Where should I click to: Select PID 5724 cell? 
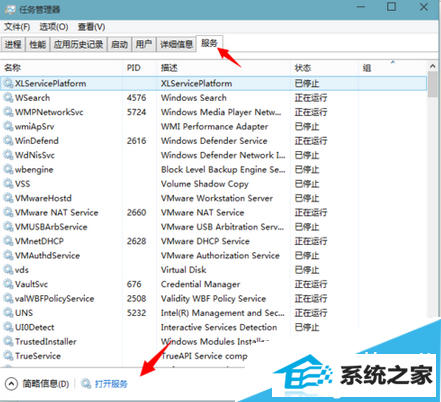pos(136,112)
